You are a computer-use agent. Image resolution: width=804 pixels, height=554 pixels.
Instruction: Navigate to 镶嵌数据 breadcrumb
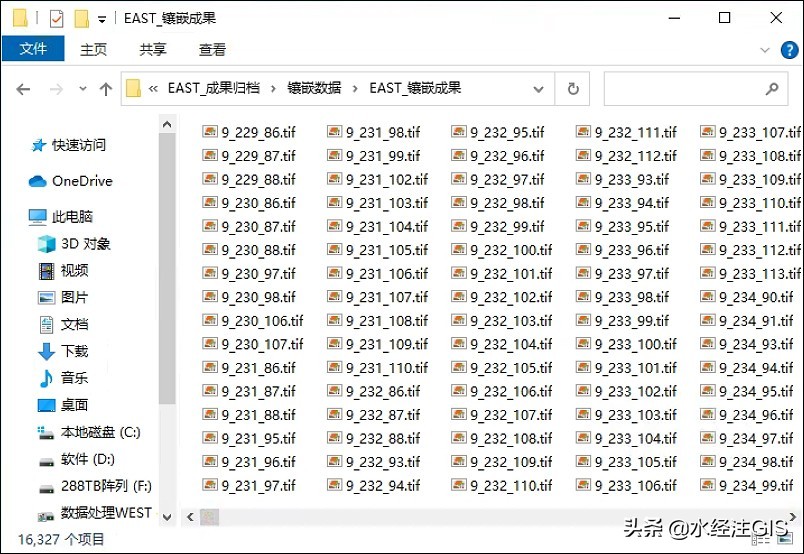314,88
